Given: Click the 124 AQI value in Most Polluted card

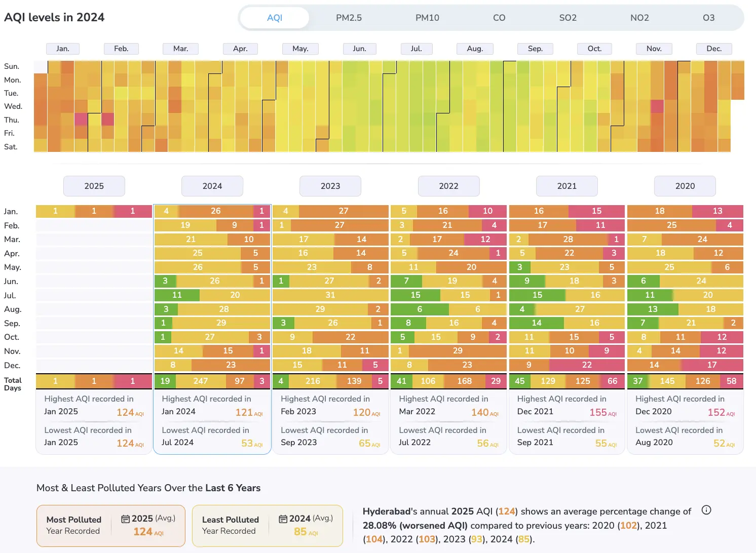Looking at the screenshot, I should [x=148, y=532].
